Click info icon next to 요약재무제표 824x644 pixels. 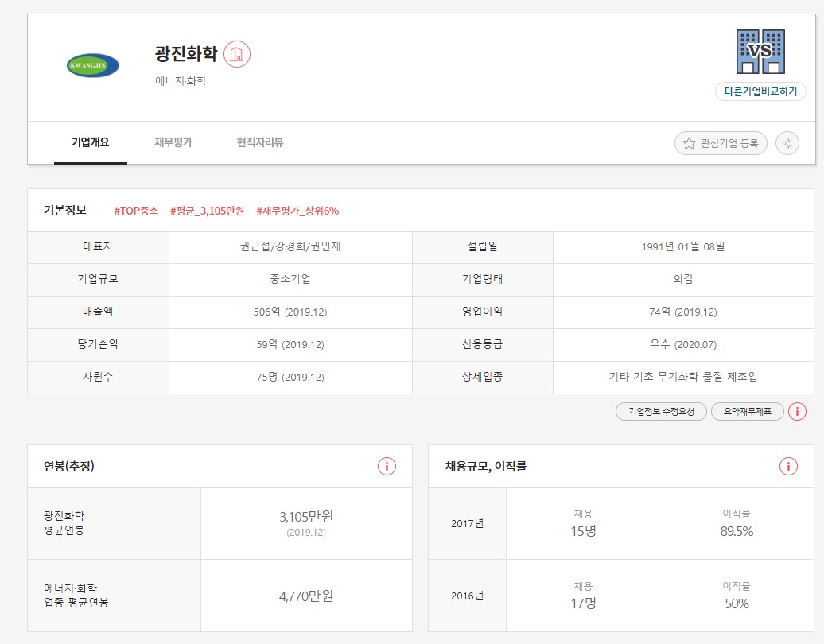click(x=797, y=411)
